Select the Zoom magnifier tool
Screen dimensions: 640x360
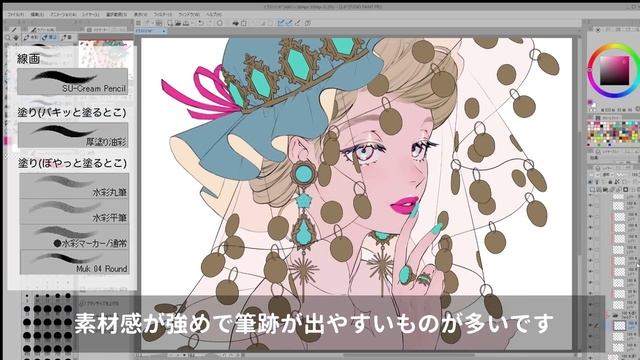tap(8, 38)
